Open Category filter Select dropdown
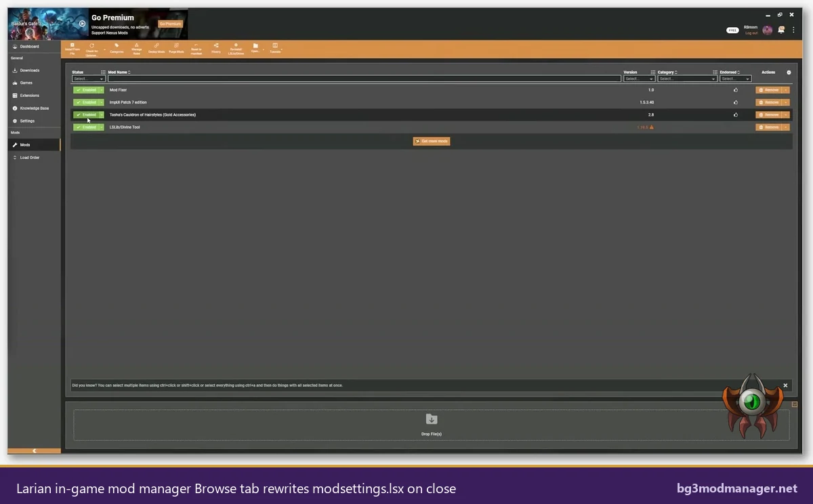This screenshot has height=504, width=813. click(x=687, y=79)
